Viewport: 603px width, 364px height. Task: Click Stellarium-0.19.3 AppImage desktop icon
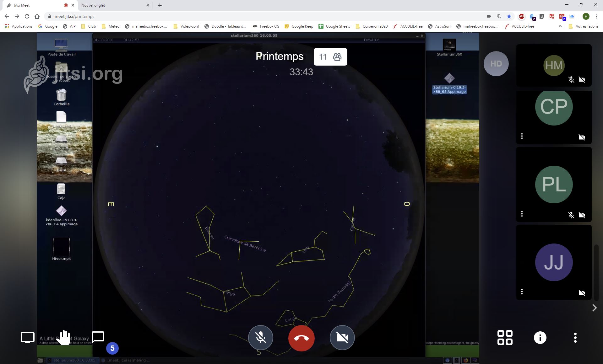click(x=449, y=83)
